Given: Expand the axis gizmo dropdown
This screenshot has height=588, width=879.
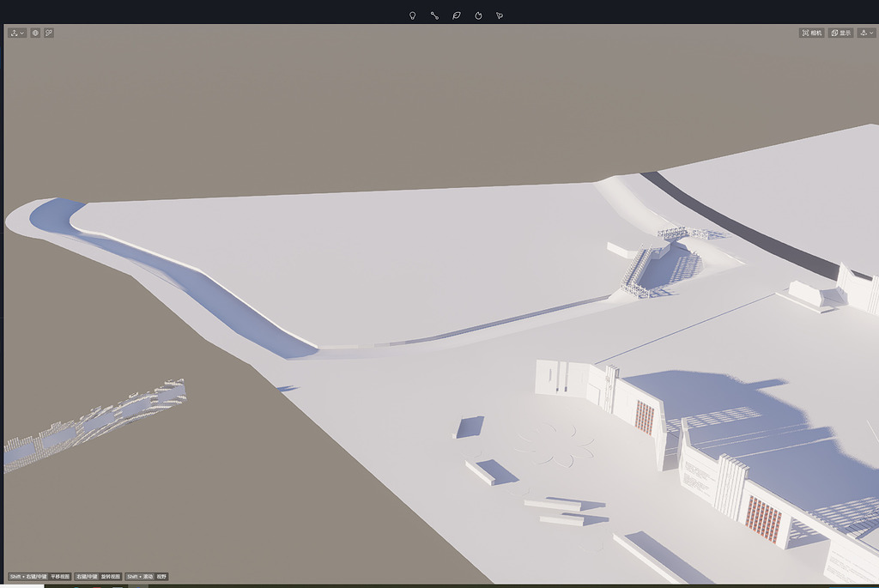Looking at the screenshot, I should click(17, 33).
